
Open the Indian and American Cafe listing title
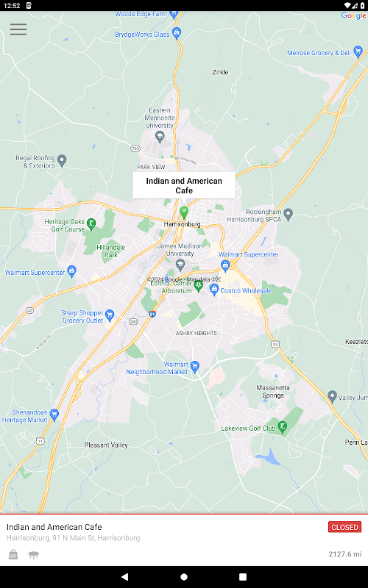tap(54, 527)
